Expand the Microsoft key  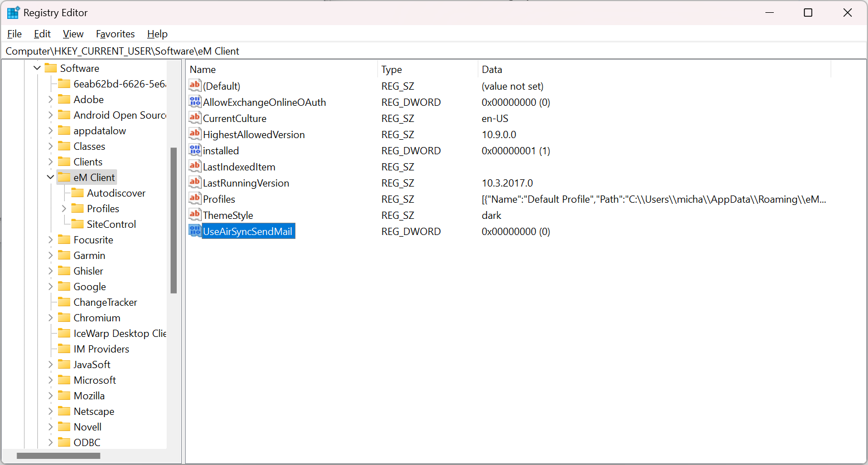coord(51,380)
